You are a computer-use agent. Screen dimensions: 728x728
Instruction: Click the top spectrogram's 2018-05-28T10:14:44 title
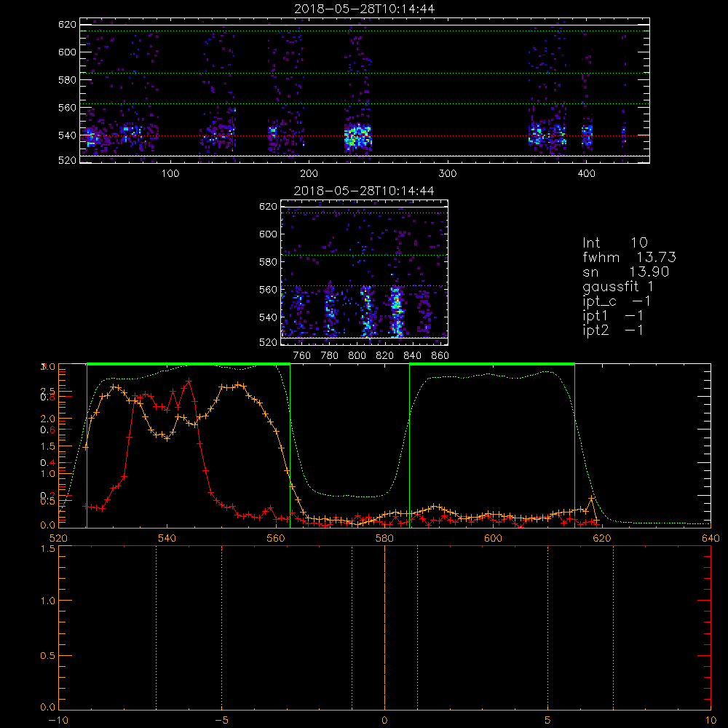click(x=365, y=9)
